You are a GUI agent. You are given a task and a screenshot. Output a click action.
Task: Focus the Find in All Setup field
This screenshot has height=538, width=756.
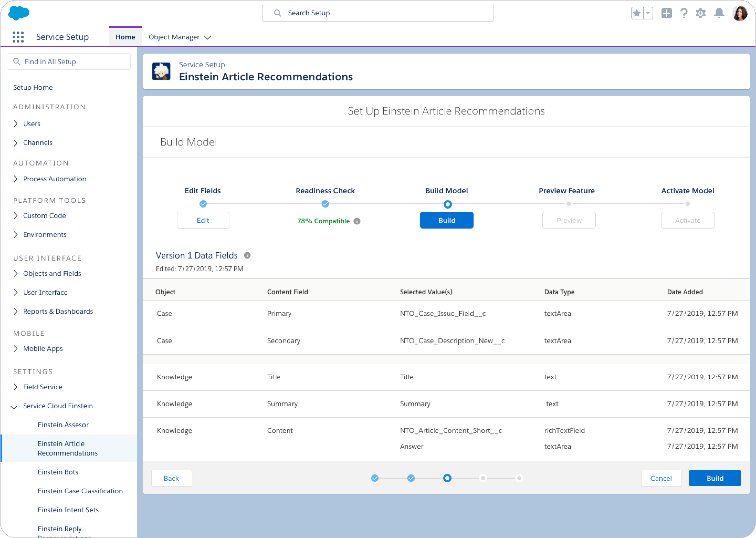(69, 62)
